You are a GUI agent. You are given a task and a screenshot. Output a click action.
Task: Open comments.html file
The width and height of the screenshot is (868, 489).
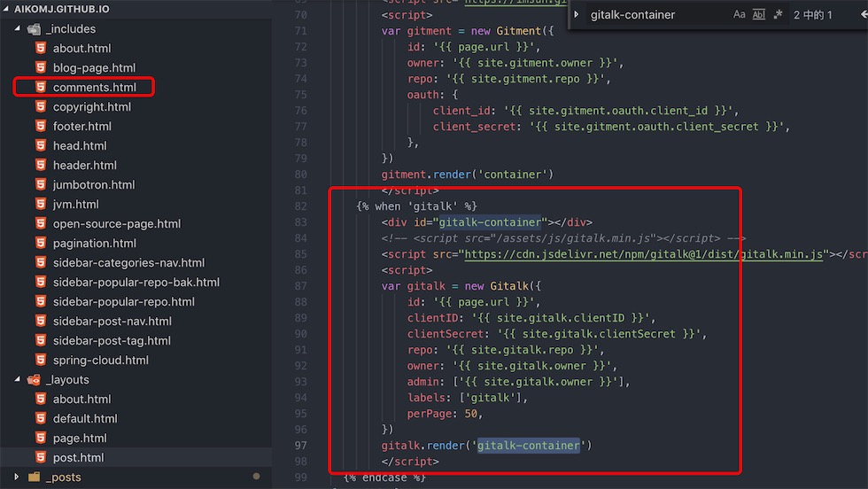tap(95, 87)
